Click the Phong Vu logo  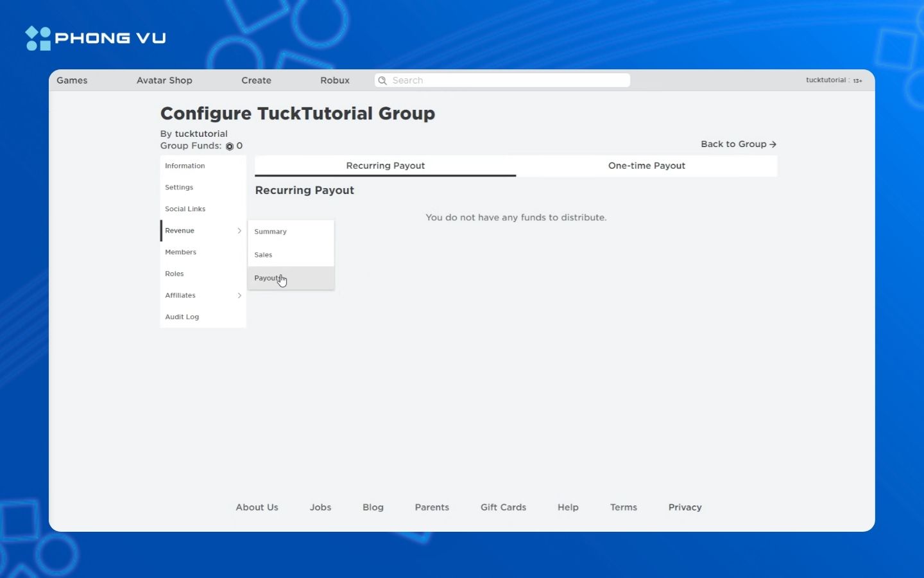coord(96,38)
